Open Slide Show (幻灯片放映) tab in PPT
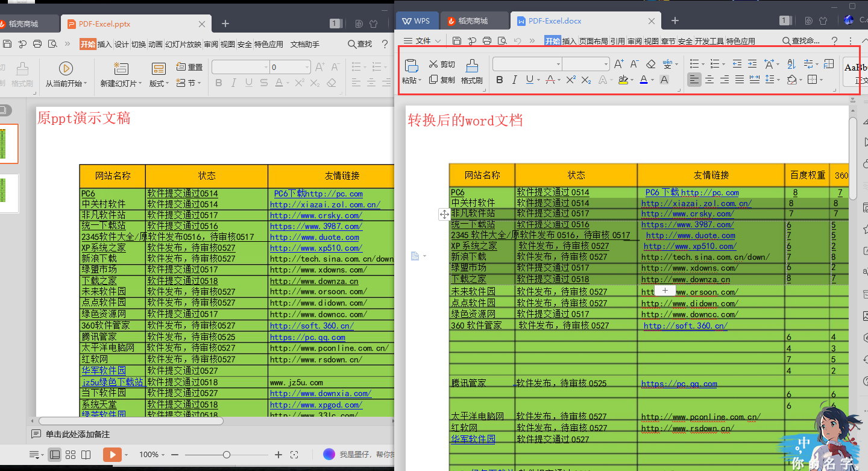Image resolution: width=868 pixels, height=471 pixels. tap(183, 44)
